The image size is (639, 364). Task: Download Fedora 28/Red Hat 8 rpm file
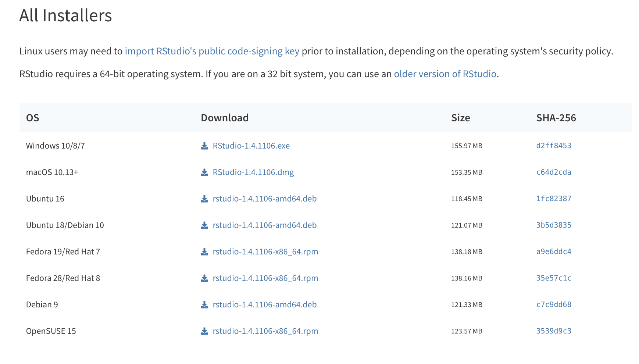(265, 278)
